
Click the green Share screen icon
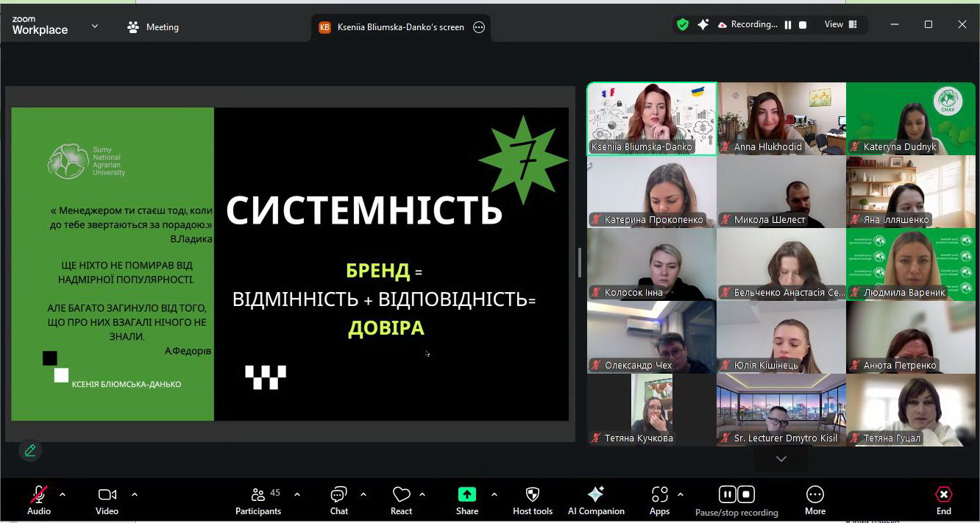pos(466,494)
